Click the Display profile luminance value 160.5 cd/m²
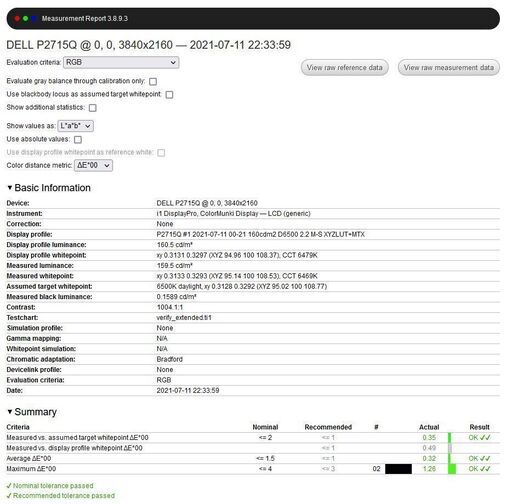 pos(175,245)
